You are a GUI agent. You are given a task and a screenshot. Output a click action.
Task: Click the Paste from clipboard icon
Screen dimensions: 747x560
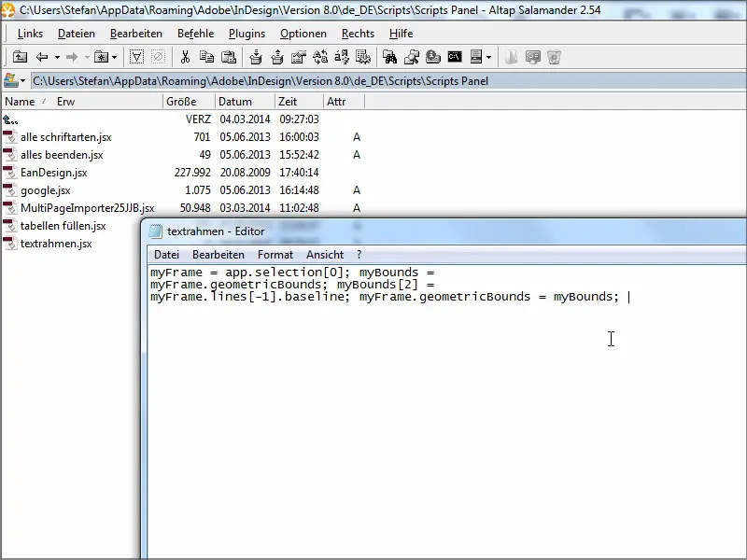[229, 57]
